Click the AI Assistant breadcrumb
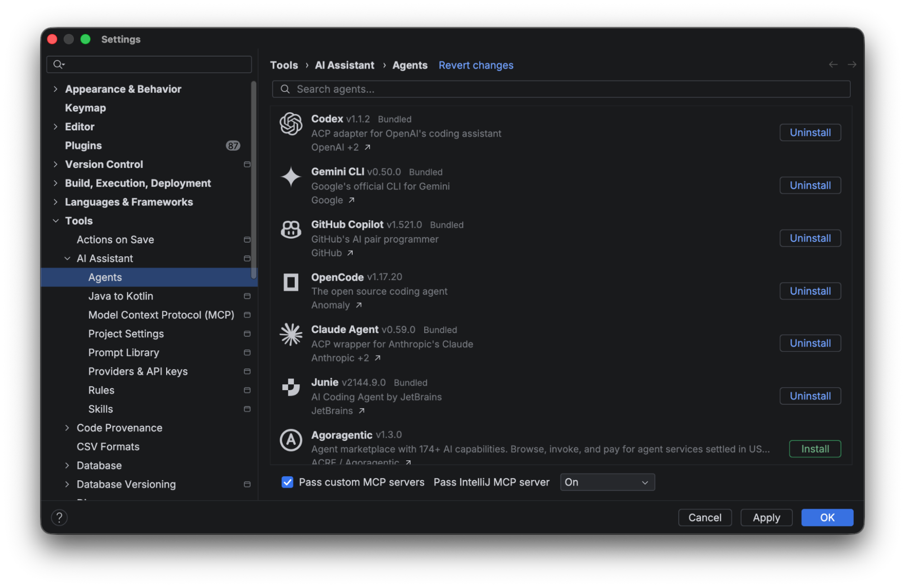The height and width of the screenshot is (588, 905). (345, 65)
